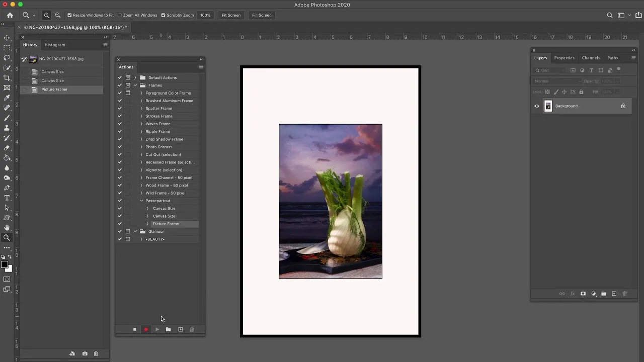Hide the Background layer
The height and width of the screenshot is (362, 644).
[537, 106]
